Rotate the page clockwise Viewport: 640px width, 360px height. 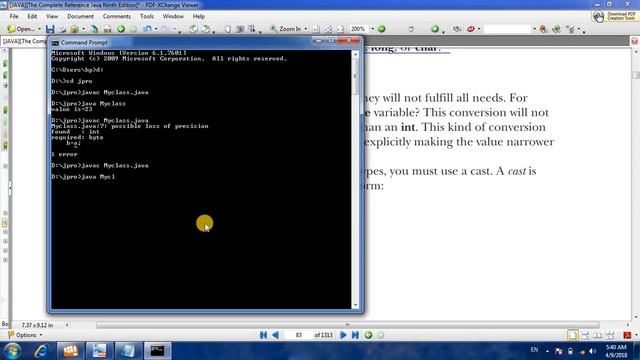click(206, 29)
